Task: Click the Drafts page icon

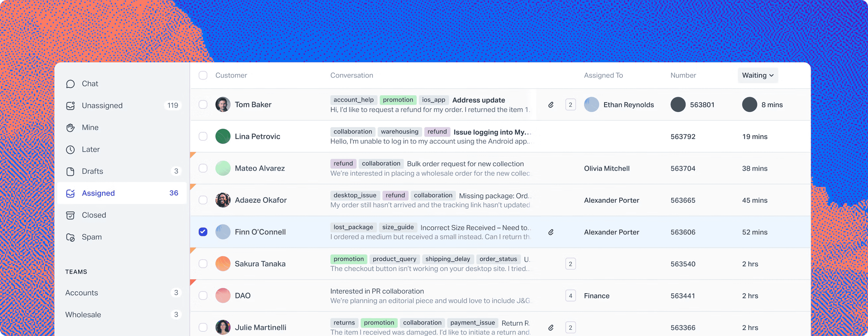Action: (x=70, y=171)
